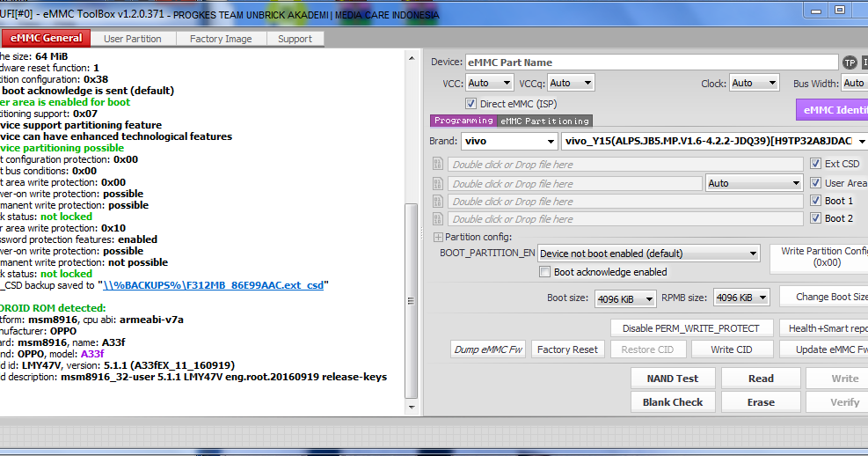This screenshot has width=868, height=456.
Task: Click the file icon on the Boot 1 row
Action: (x=437, y=201)
